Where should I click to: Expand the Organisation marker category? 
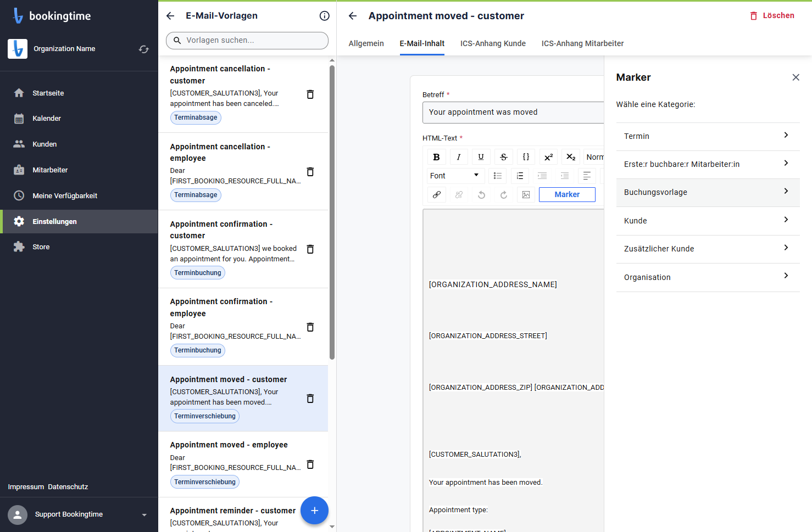click(x=708, y=277)
